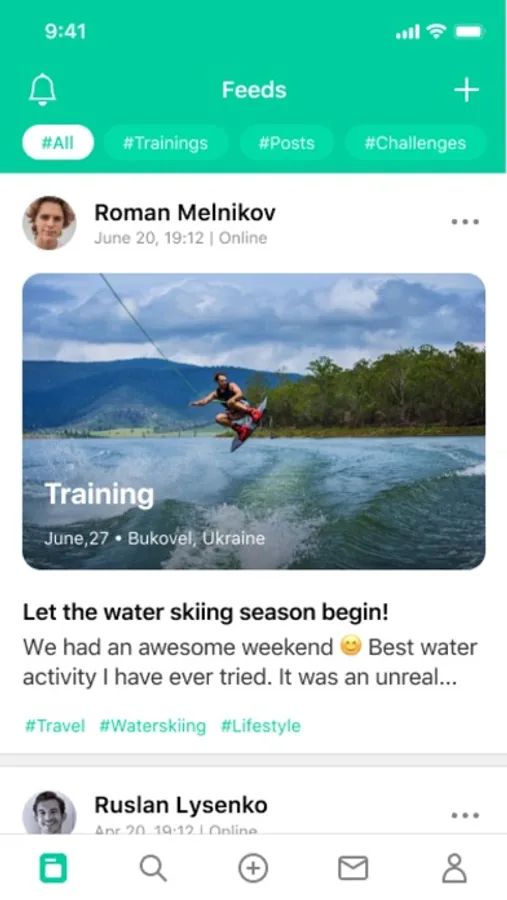The height and width of the screenshot is (900, 507).
Task: Open the Training wakeboarding photo card
Action: pos(254,421)
